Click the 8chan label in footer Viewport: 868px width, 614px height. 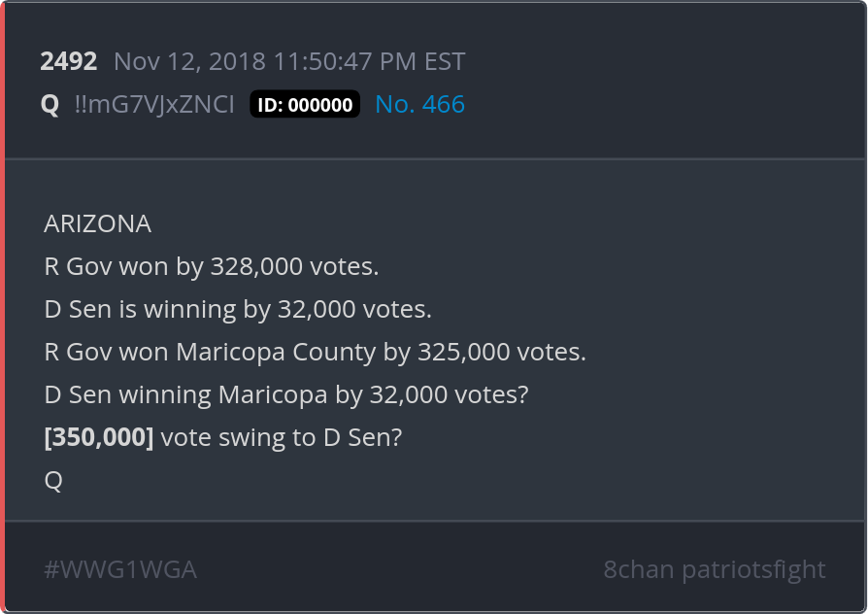coord(638,569)
